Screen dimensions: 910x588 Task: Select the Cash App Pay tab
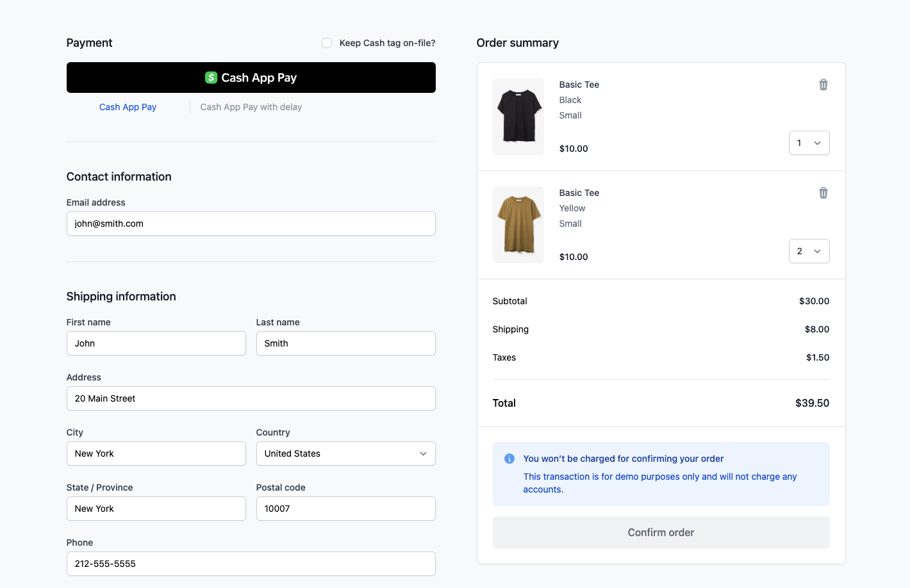pos(128,107)
